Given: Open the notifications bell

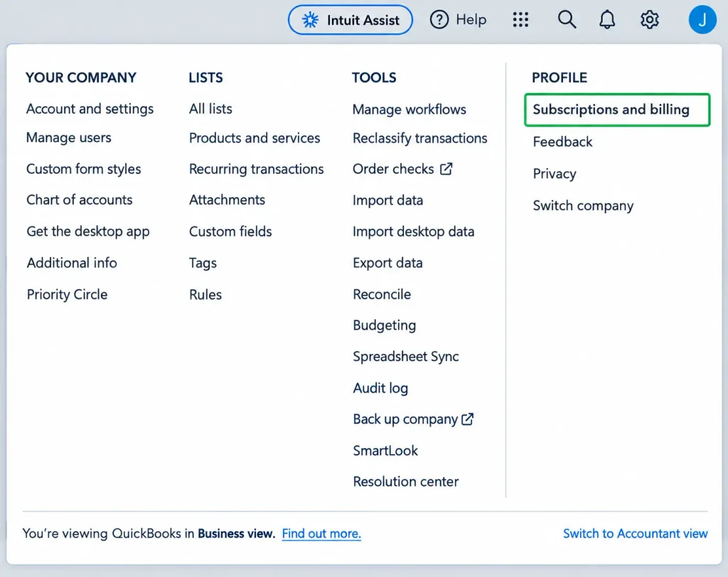Looking at the screenshot, I should pos(607,19).
